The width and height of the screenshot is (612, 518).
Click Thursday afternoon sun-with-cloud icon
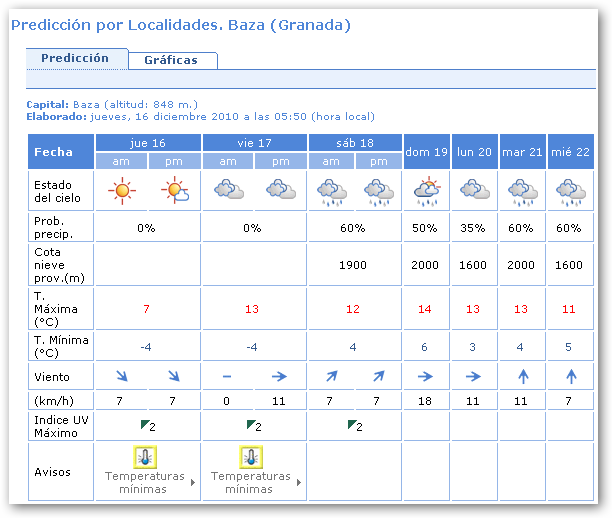coord(176,189)
